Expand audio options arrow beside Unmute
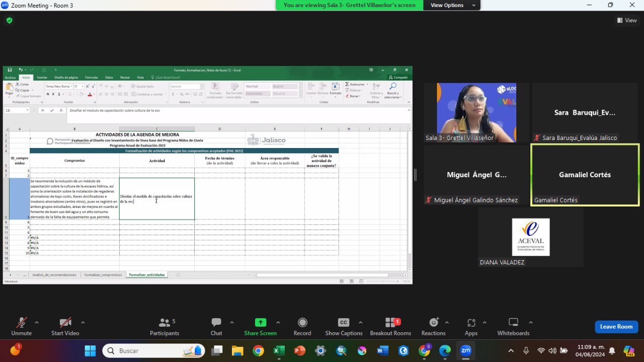This screenshot has width=644, height=362. 37,322
